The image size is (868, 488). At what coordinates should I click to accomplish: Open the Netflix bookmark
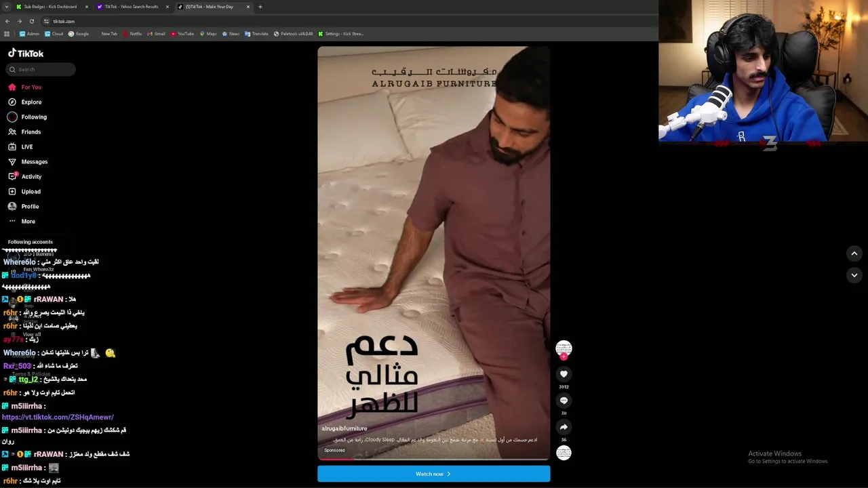[132, 34]
